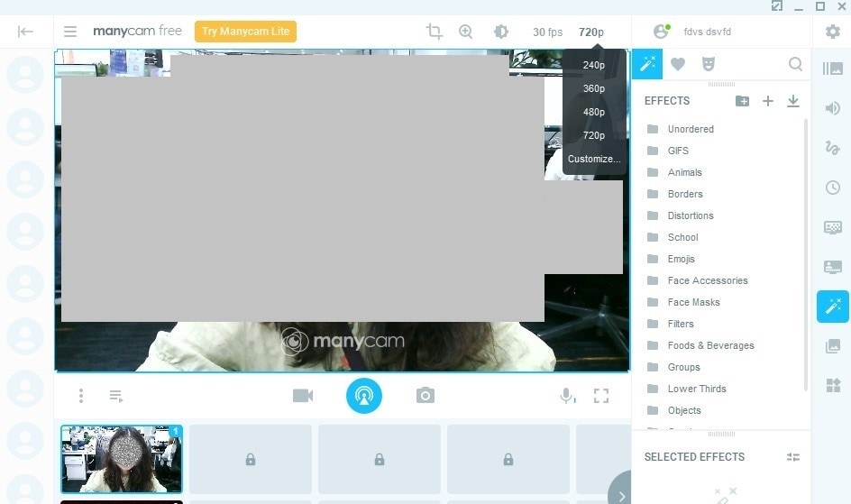Add a new effect with plus icon

tap(768, 101)
